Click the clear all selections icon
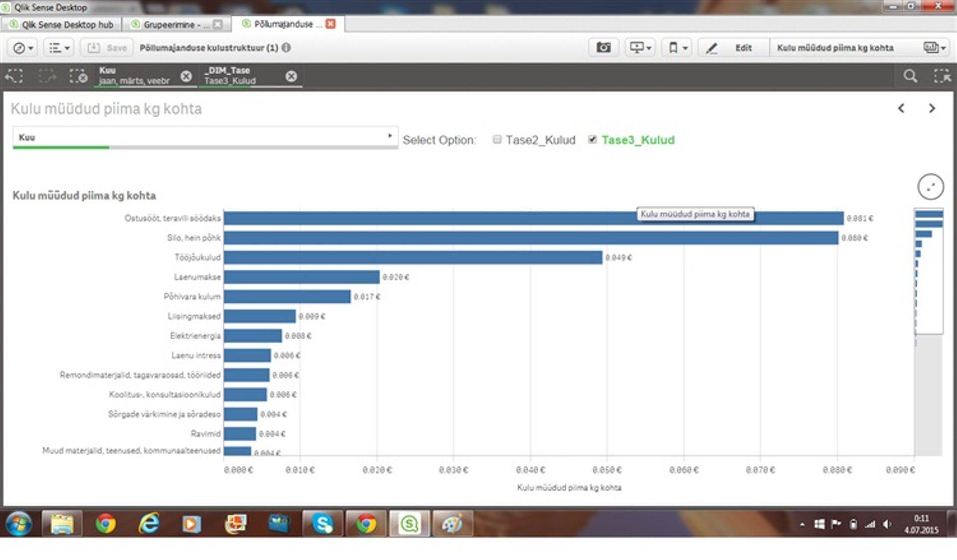This screenshot has width=957, height=560. tap(78, 76)
